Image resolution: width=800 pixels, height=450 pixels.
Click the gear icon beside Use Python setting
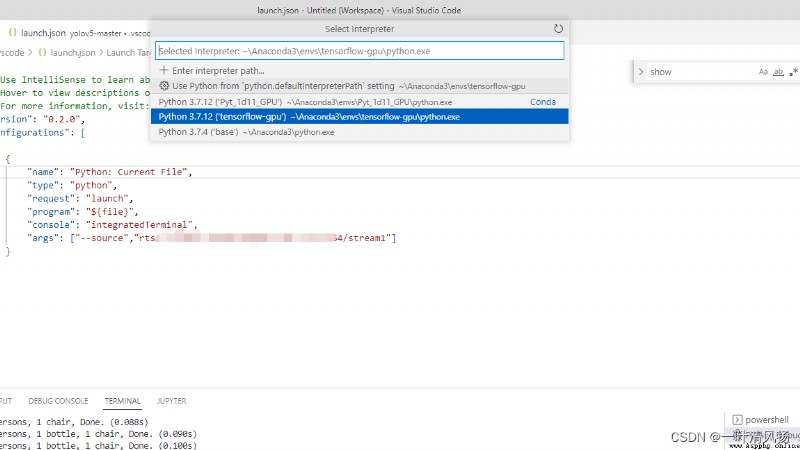click(x=164, y=86)
